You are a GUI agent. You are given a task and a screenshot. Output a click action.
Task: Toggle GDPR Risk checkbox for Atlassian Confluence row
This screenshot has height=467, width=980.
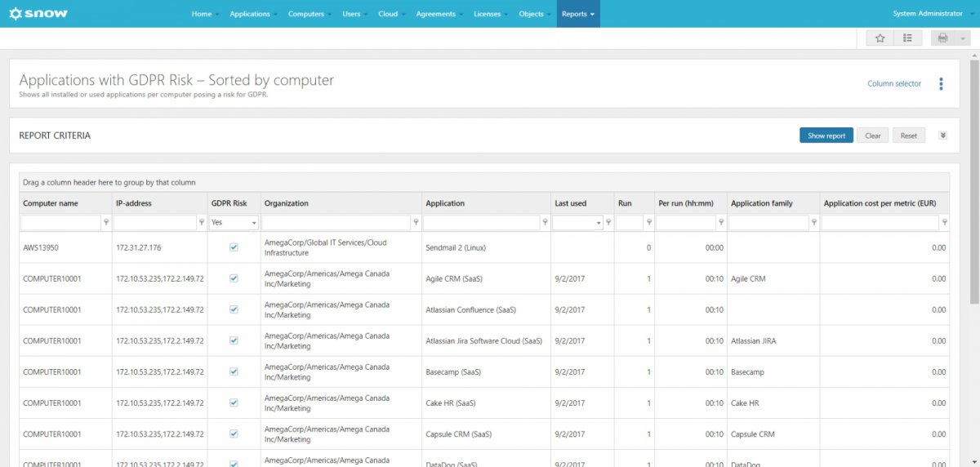click(x=234, y=309)
